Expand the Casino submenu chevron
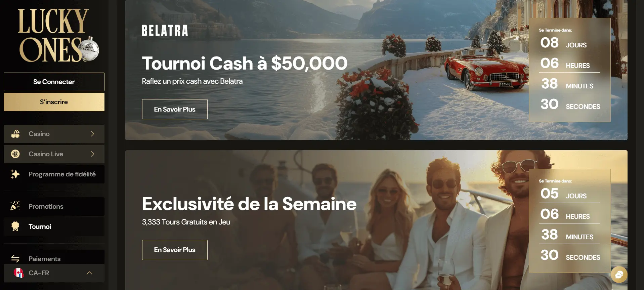Screen dimensions: 644x290 (x=92, y=134)
